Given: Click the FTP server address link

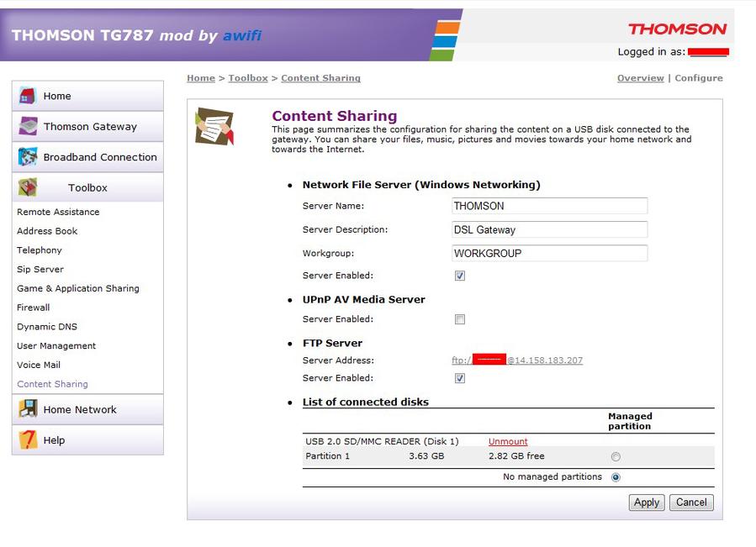Looking at the screenshot, I should [x=517, y=360].
